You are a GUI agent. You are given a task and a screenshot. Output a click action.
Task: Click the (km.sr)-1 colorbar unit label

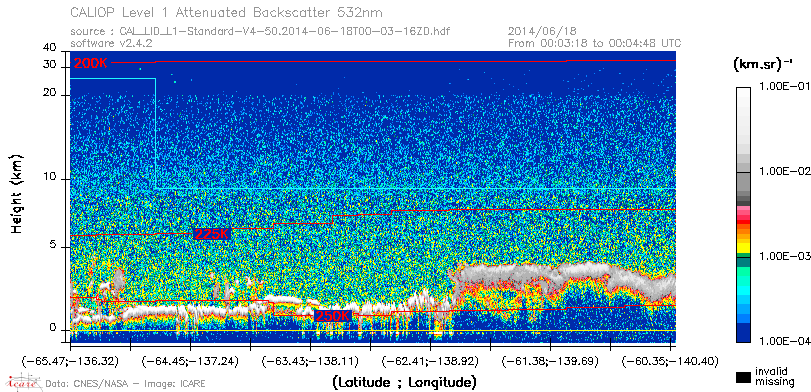tap(762, 64)
